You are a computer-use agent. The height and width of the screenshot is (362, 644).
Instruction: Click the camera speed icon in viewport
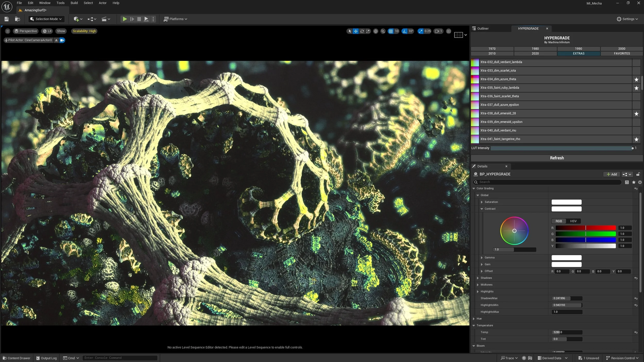pyautogui.click(x=437, y=31)
